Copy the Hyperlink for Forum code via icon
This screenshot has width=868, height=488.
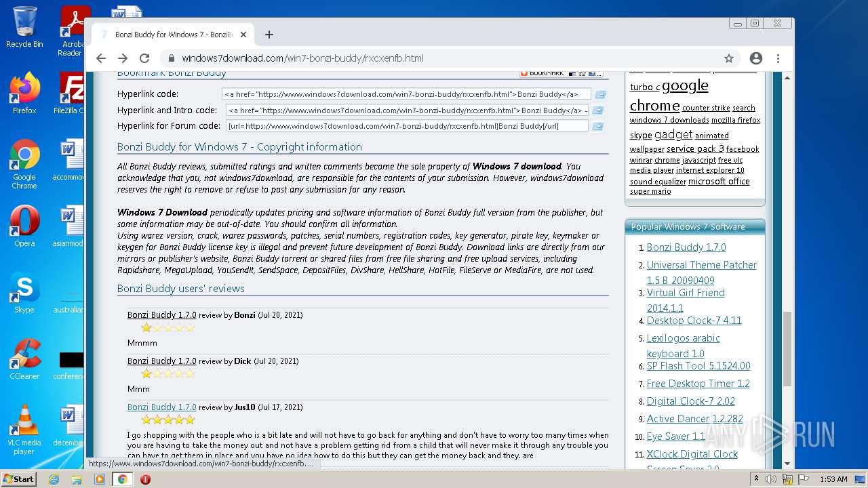point(597,125)
